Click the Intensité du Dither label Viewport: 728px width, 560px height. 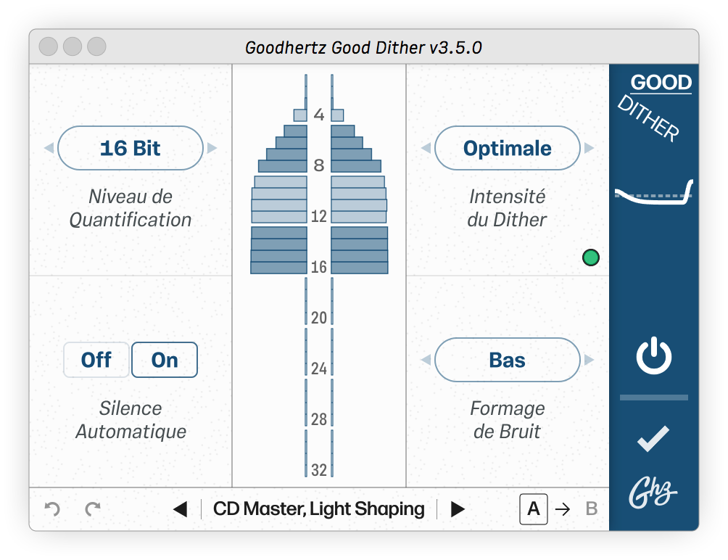[507, 208]
